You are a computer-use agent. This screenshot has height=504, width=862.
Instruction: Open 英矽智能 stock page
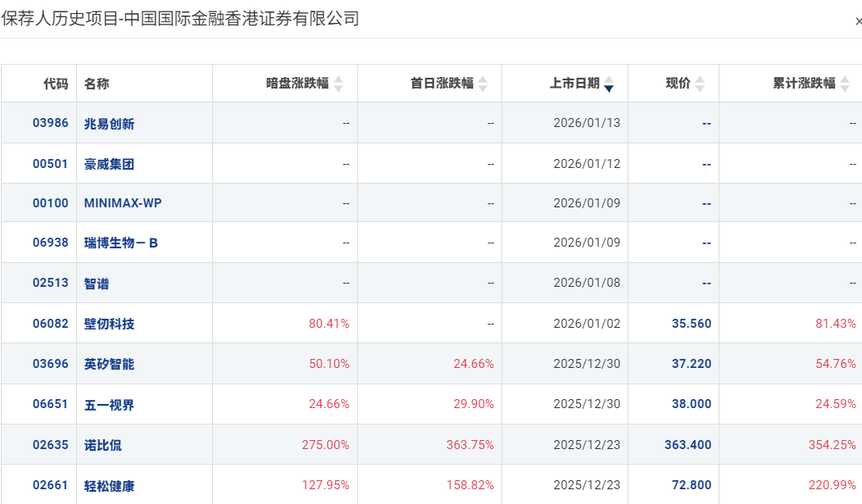(109, 364)
